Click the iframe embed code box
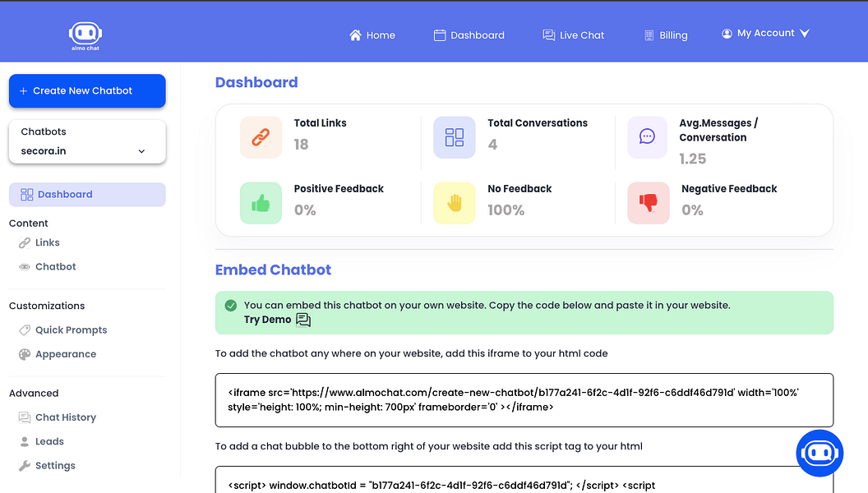The height and width of the screenshot is (493, 868). [x=524, y=400]
